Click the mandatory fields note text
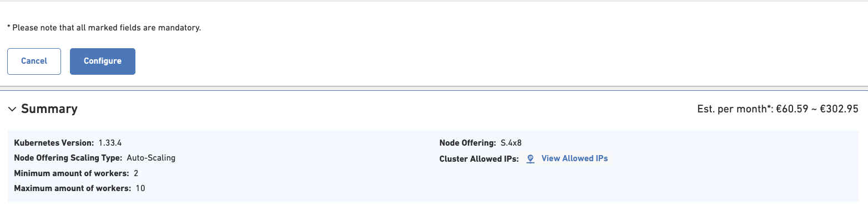 point(104,27)
